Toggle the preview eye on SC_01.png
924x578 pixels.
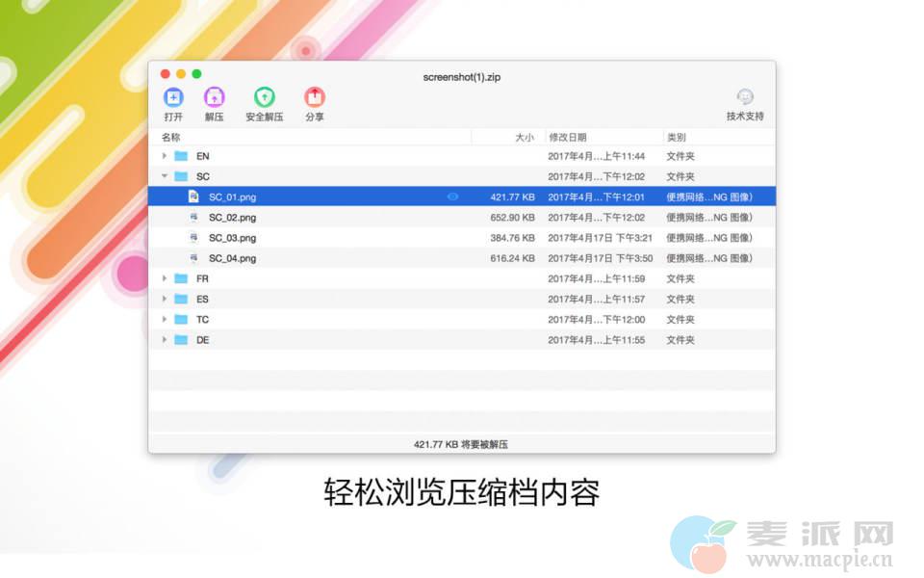tap(452, 197)
